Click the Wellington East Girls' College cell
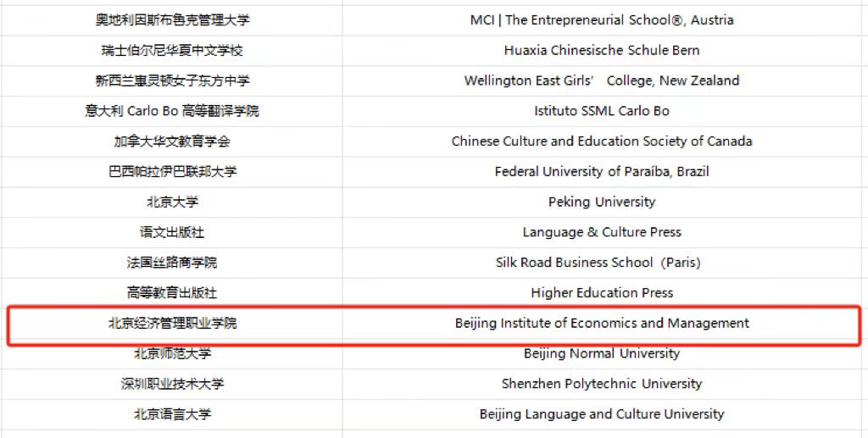The height and width of the screenshot is (438, 868). coord(602,81)
